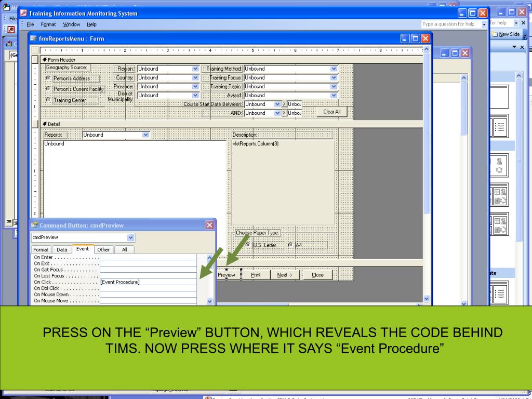Click the Form Header section bar
Viewport: 532px width, 399px height.
click(x=232, y=60)
